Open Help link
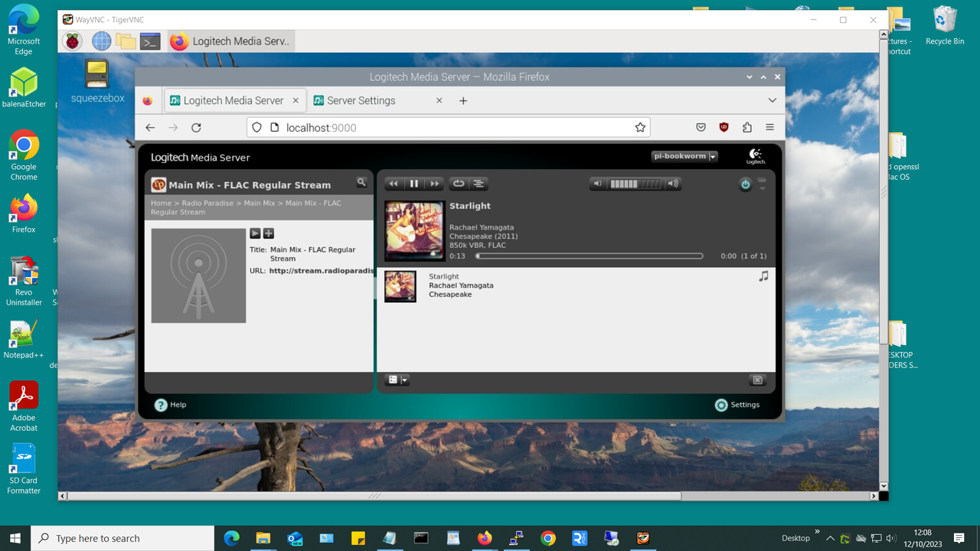The height and width of the screenshot is (551, 980). pyautogui.click(x=170, y=405)
